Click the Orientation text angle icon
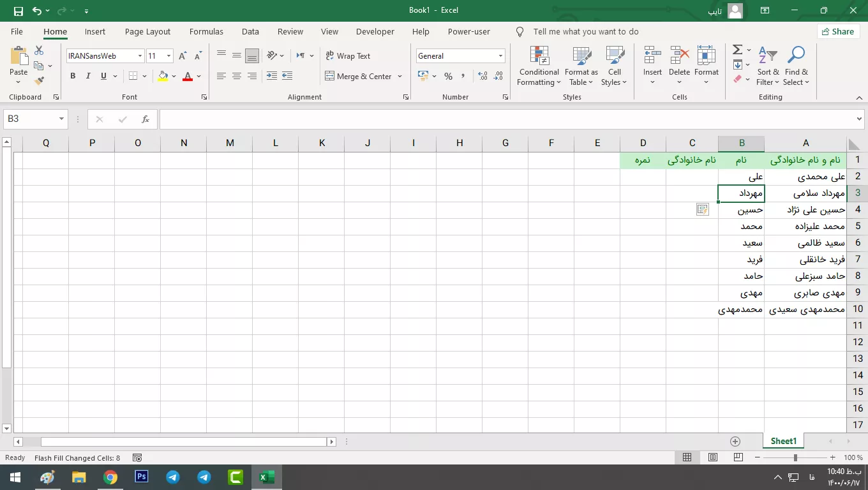Image resolution: width=868 pixels, height=490 pixels. tap(272, 56)
